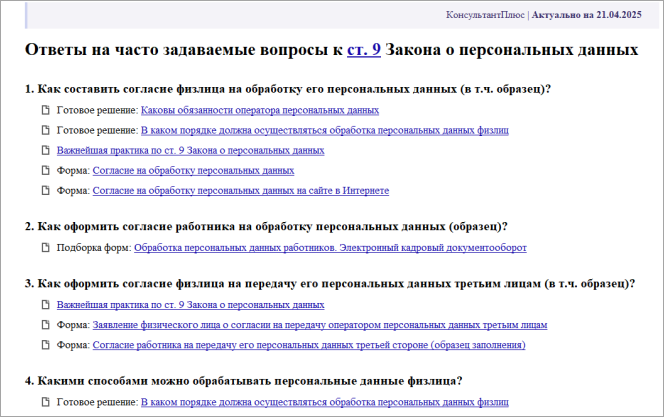Image resolution: width=664 pixels, height=417 pixels.
Task: Open link "Каковы обязанности оператора персональных данных"
Action: (260, 110)
